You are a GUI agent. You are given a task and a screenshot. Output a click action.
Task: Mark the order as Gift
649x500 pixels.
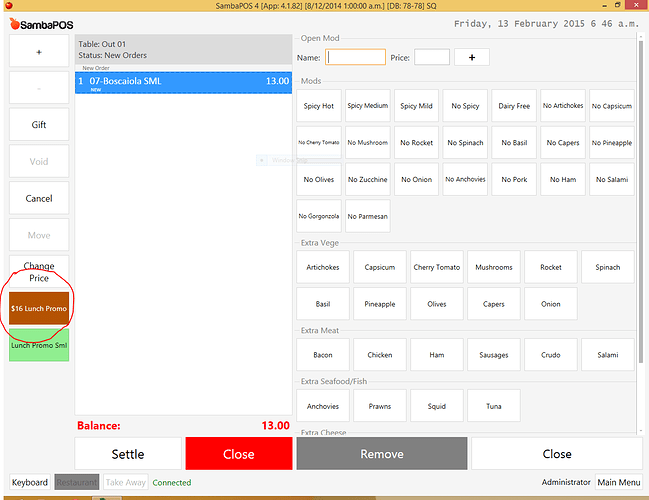[x=39, y=125]
